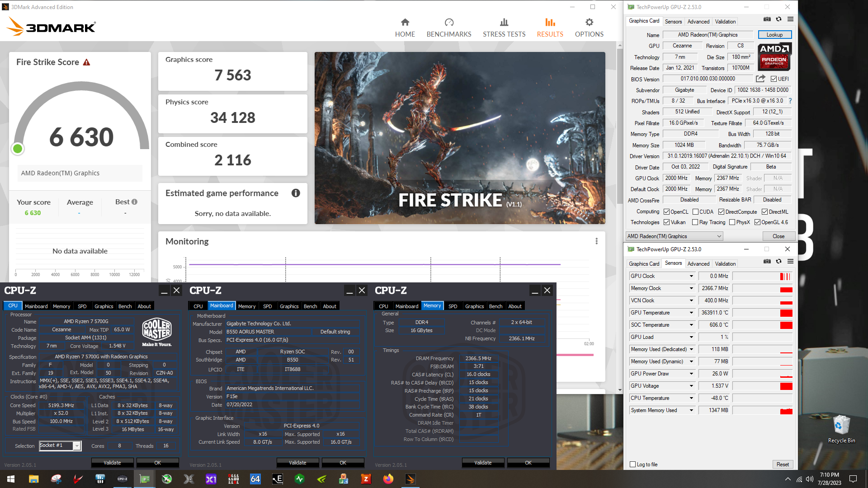Screen dimensions: 868x488
Task: Open Firefox from the taskbar
Action: [x=388, y=479]
